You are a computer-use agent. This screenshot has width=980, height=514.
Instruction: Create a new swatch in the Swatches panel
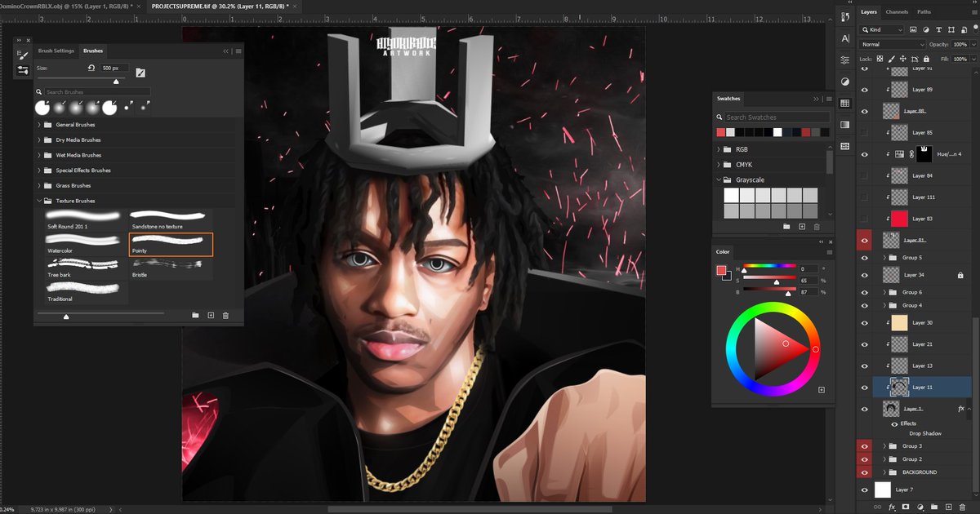802,226
